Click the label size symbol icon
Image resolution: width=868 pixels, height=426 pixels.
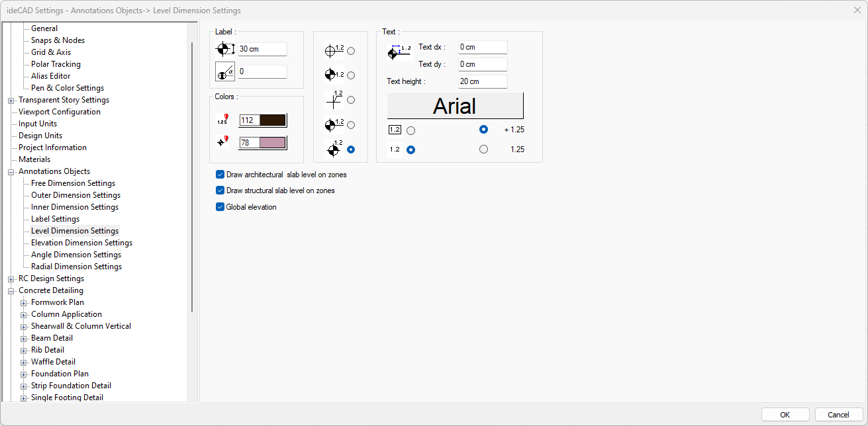[226, 49]
